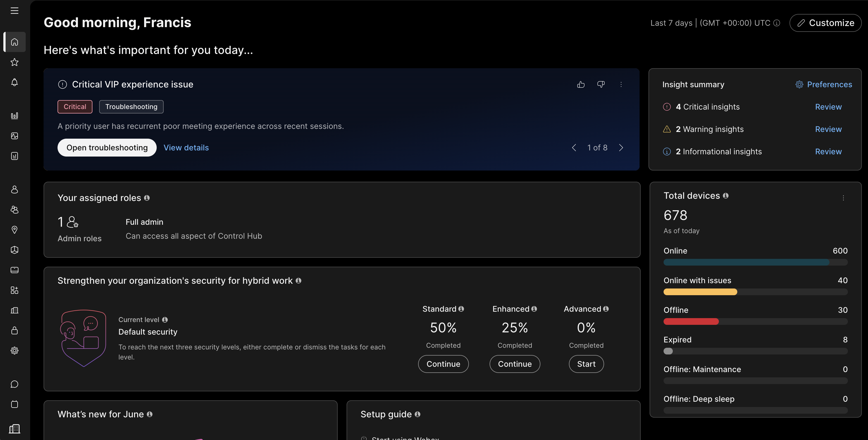Open the gear settings sidebar icon
Image resolution: width=868 pixels, height=440 pixels.
click(x=15, y=351)
